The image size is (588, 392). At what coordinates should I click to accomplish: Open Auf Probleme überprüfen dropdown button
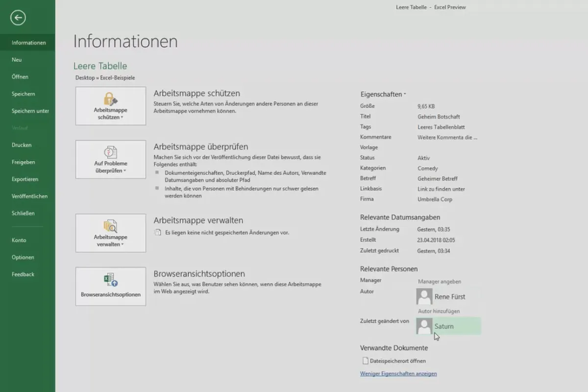[x=111, y=159]
